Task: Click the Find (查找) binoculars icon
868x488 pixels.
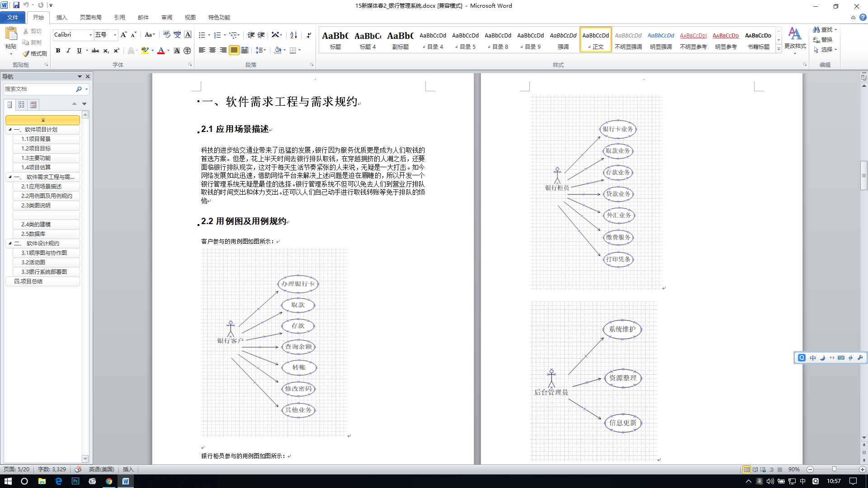Action: pyautogui.click(x=816, y=30)
